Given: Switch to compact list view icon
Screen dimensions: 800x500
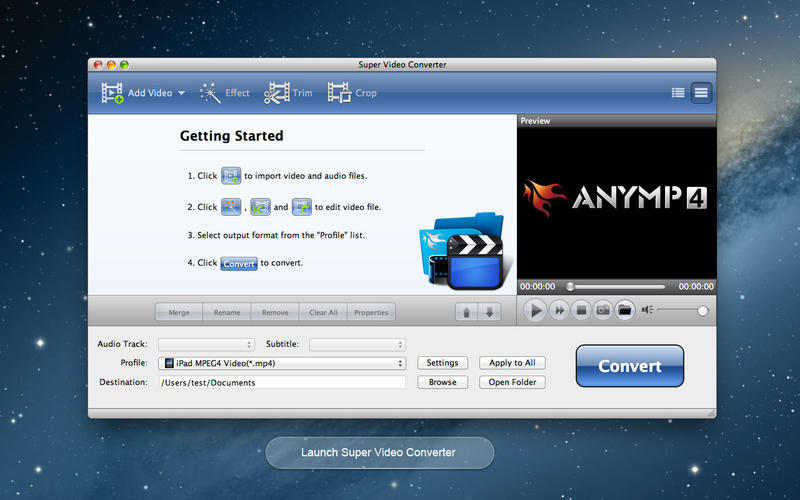Looking at the screenshot, I should click(x=701, y=93).
